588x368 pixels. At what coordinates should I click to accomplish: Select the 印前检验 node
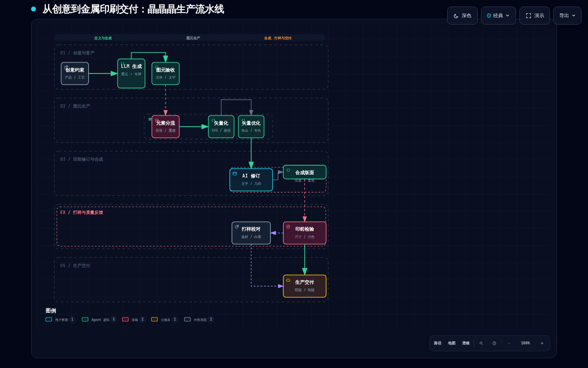(305, 233)
